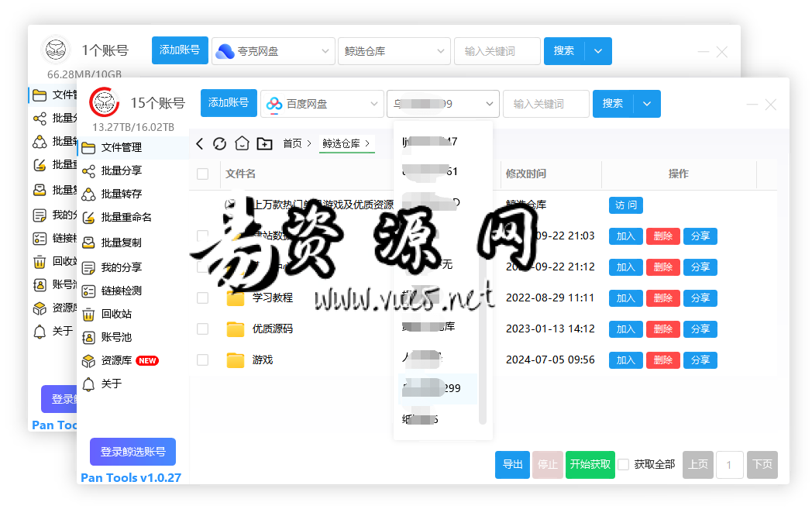Click the avatar logo above 13.27TB/16.02TB

pyautogui.click(x=104, y=102)
